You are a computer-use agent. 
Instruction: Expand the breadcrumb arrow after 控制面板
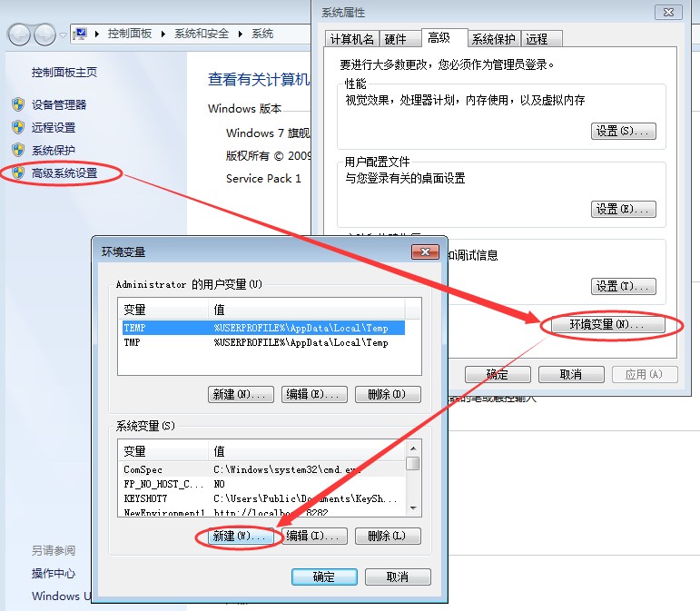point(165,34)
